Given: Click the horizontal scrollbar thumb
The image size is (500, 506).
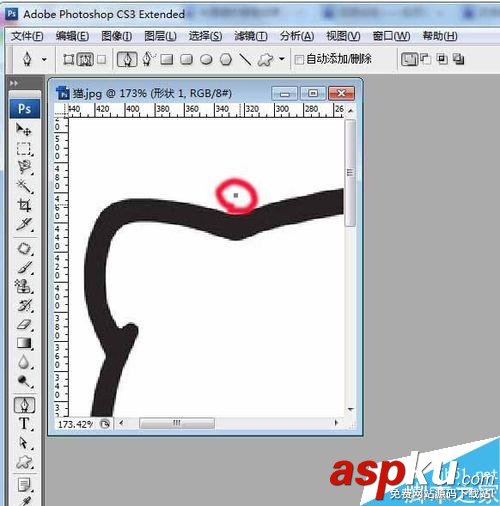Looking at the screenshot, I should click(x=177, y=423).
